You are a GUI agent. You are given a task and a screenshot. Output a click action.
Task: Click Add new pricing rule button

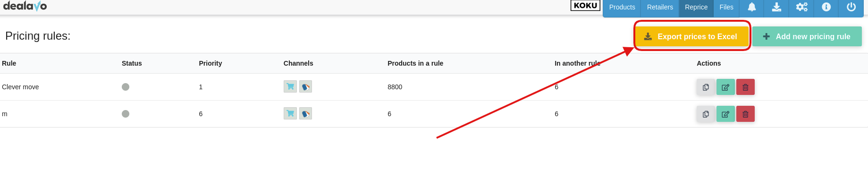pyautogui.click(x=807, y=36)
